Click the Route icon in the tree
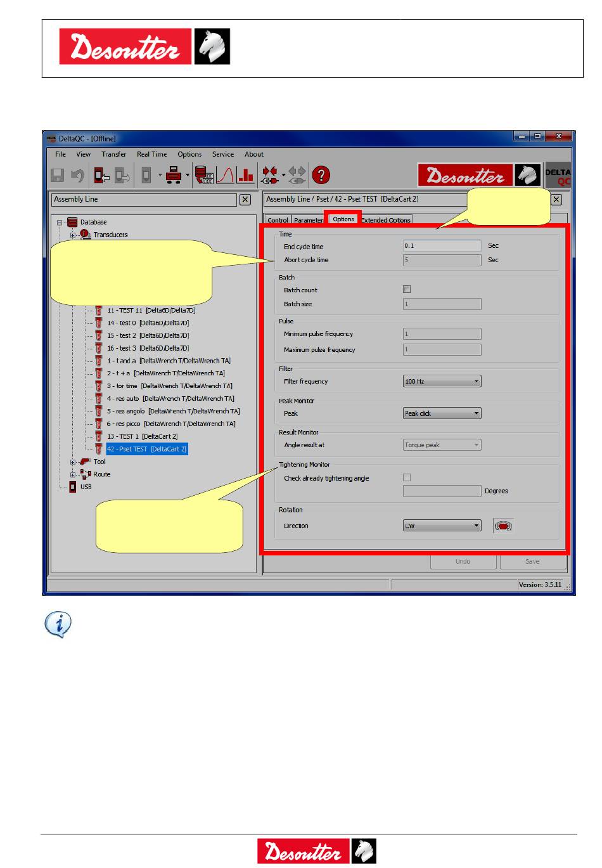602x868 pixels. point(86,474)
